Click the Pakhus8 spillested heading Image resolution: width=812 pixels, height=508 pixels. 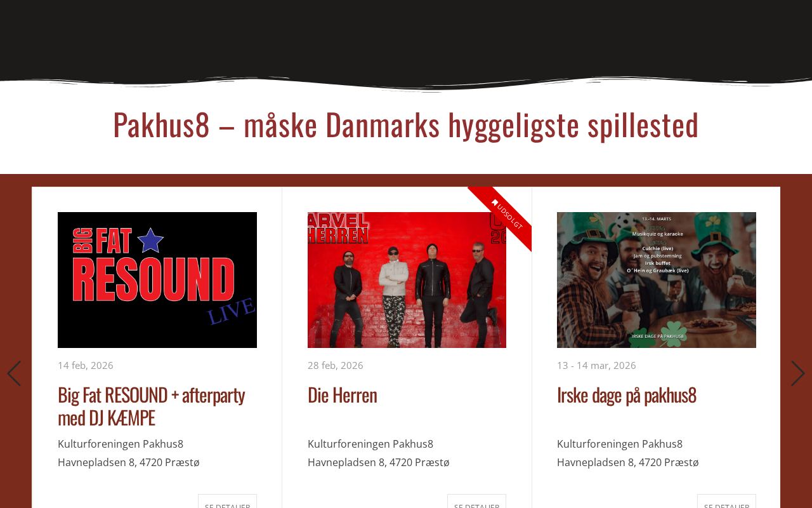(406, 124)
